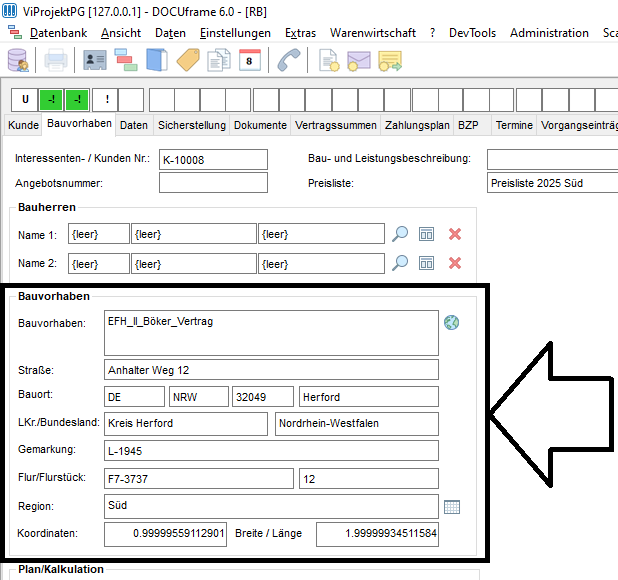Click the Gemarkung field with L-1945
The image size is (618, 580).
(x=271, y=450)
